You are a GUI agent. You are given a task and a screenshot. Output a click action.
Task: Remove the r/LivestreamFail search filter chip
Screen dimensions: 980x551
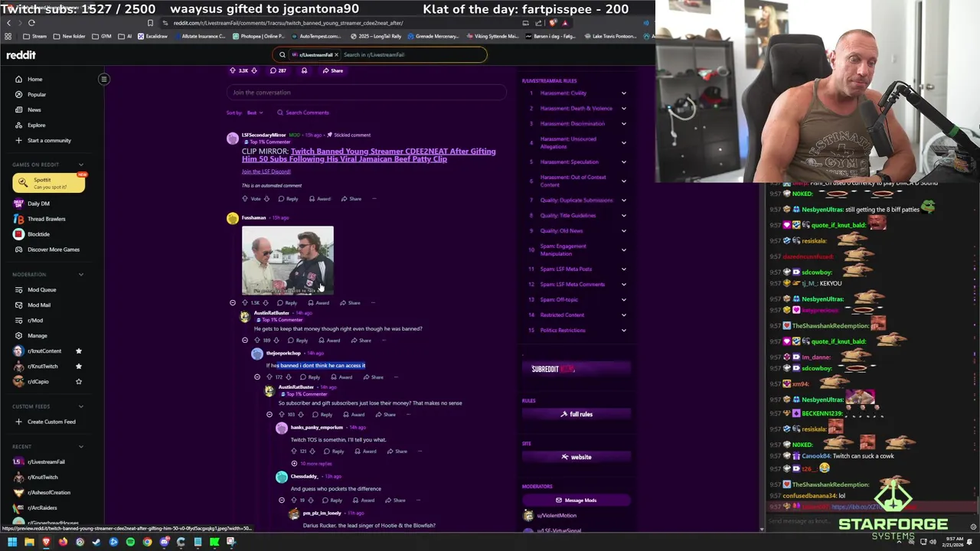pyautogui.click(x=336, y=55)
